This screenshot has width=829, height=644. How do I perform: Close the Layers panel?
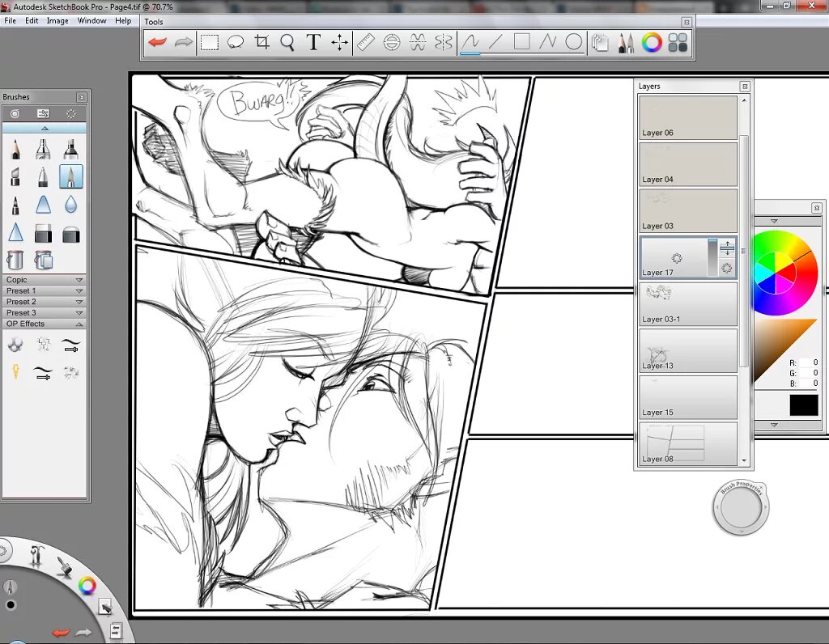point(745,86)
